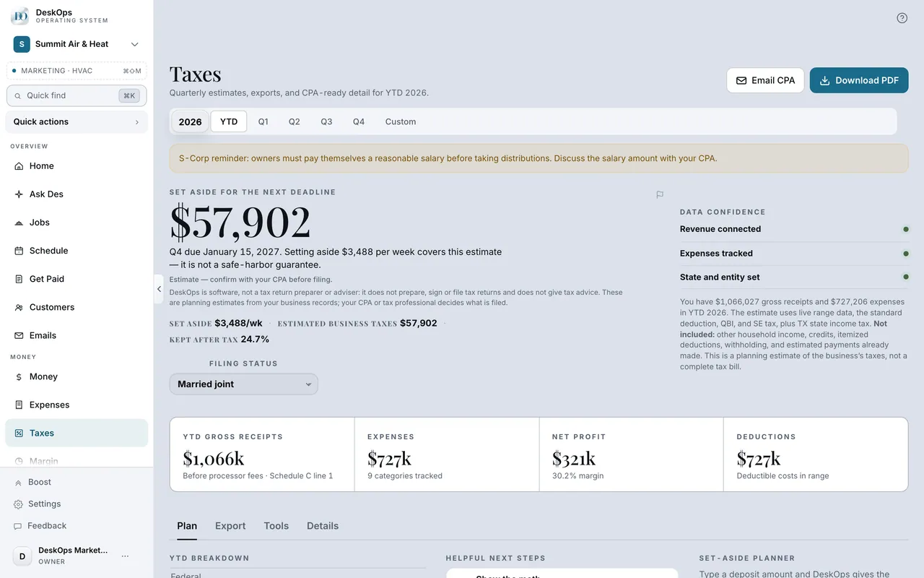This screenshot has width=924, height=578.
Task: Focus the Quick find search field
Action: click(77, 95)
